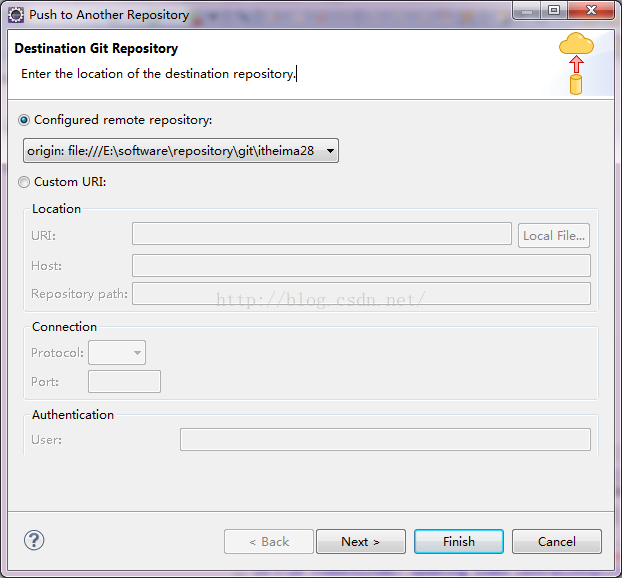The image size is (622, 578).
Task: Click the Finish button
Action: 459,542
